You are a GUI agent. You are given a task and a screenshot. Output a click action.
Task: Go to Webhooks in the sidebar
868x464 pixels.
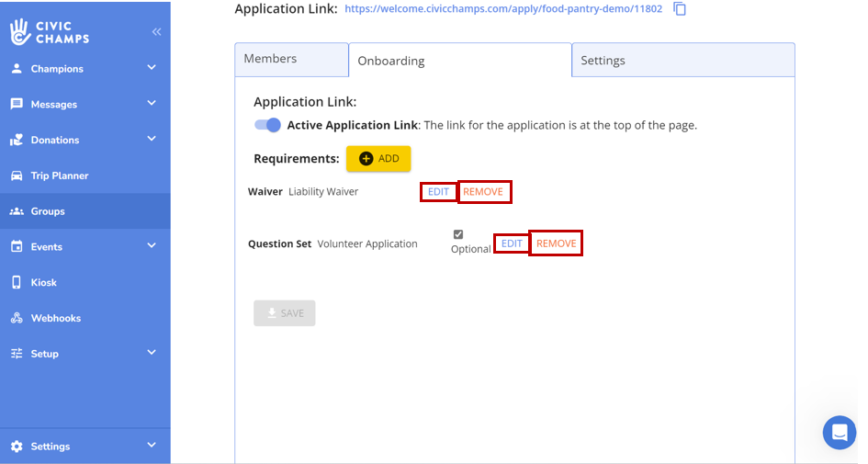point(55,318)
